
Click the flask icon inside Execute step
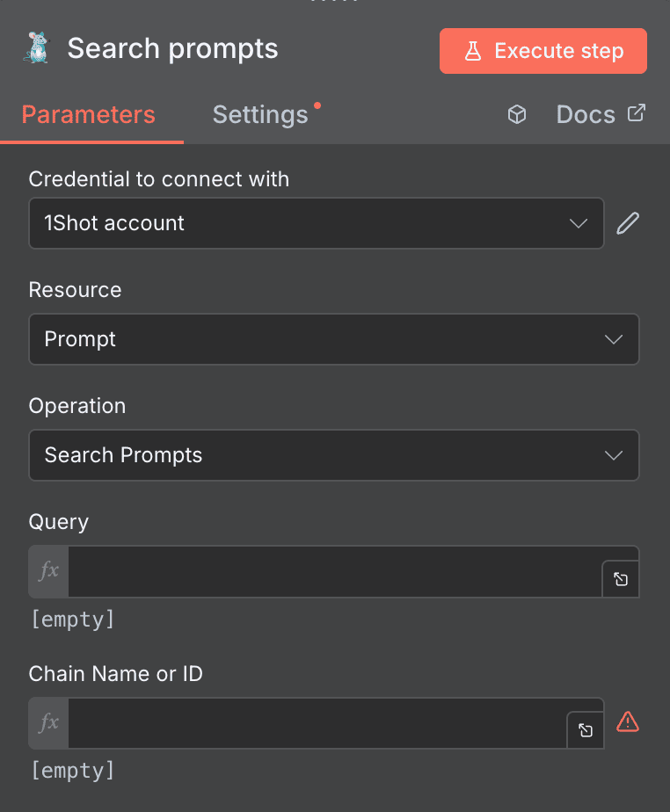474,51
